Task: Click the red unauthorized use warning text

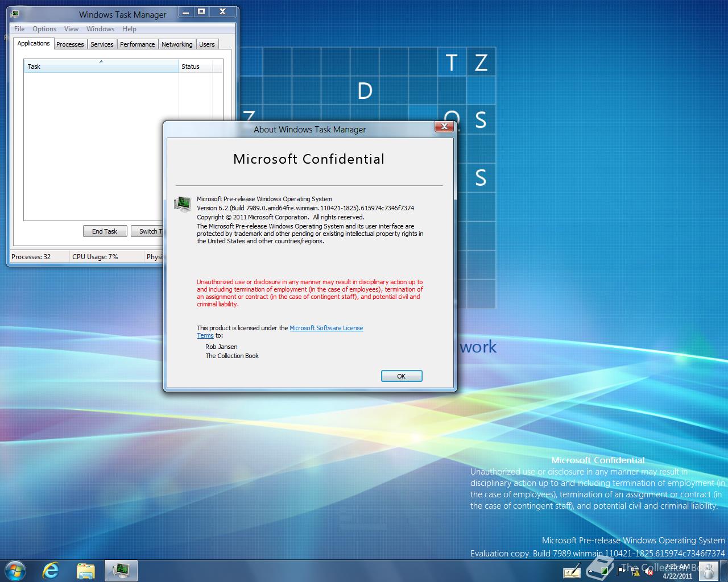Action: click(310, 293)
